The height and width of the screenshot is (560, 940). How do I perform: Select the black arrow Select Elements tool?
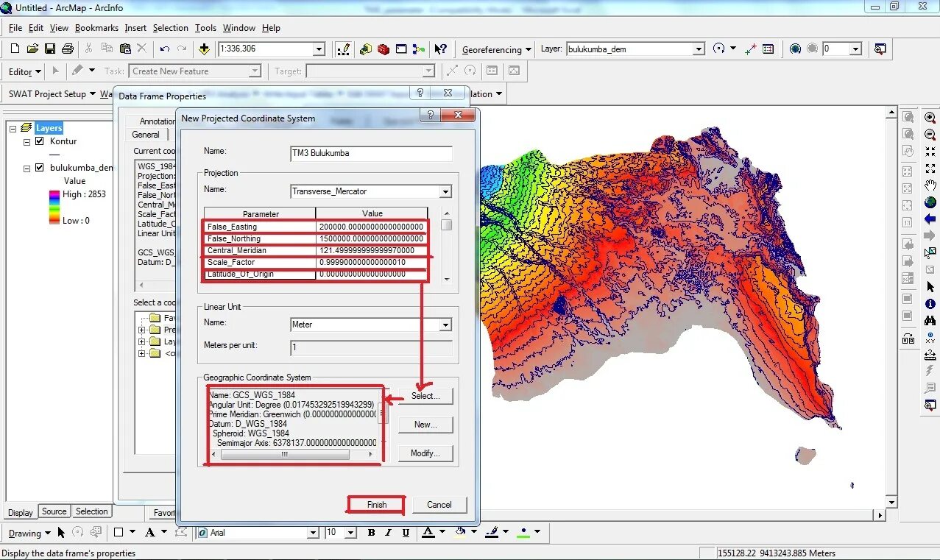click(930, 287)
